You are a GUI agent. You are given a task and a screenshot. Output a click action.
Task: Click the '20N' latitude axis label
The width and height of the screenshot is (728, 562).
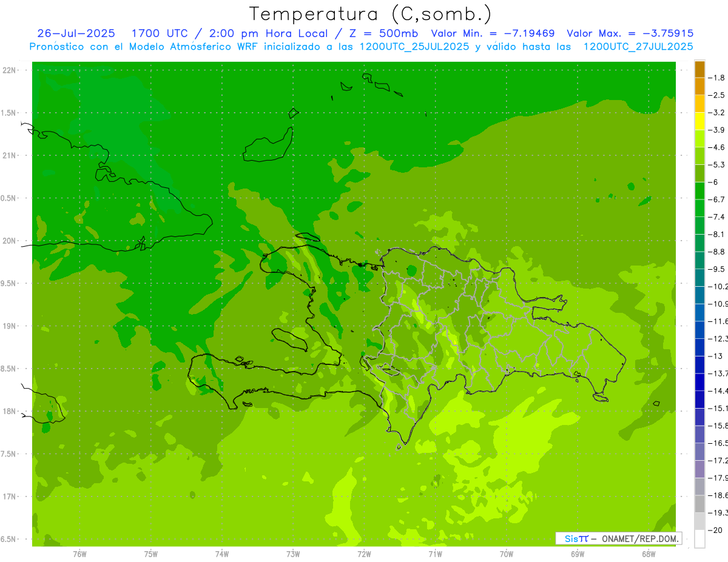click(x=9, y=241)
